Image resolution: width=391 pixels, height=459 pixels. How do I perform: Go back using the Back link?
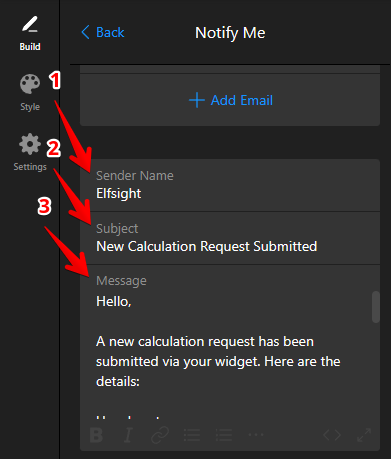(x=103, y=32)
